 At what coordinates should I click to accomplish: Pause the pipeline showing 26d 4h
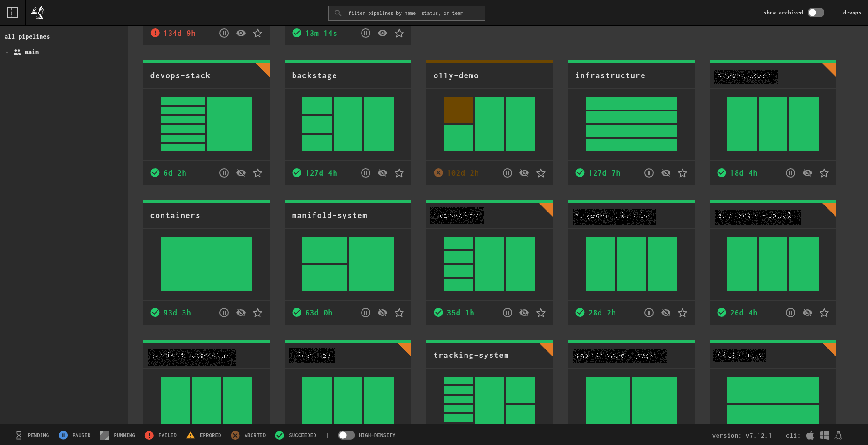(791, 313)
